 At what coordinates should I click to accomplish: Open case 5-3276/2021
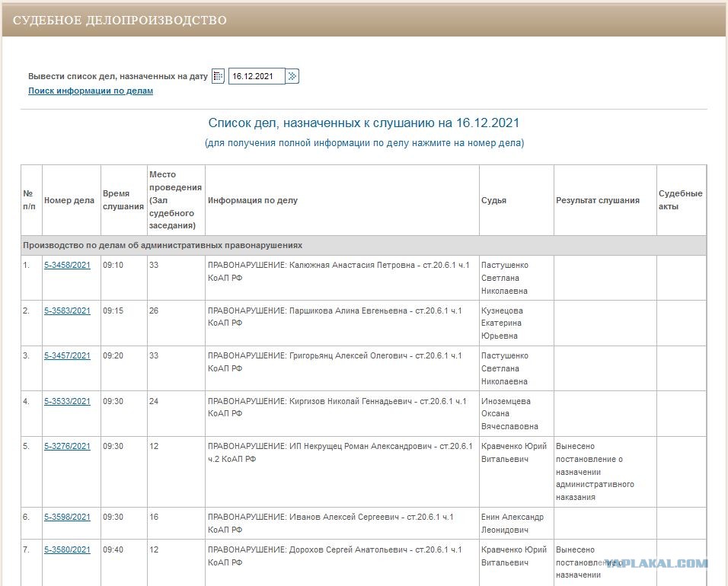[x=67, y=446]
